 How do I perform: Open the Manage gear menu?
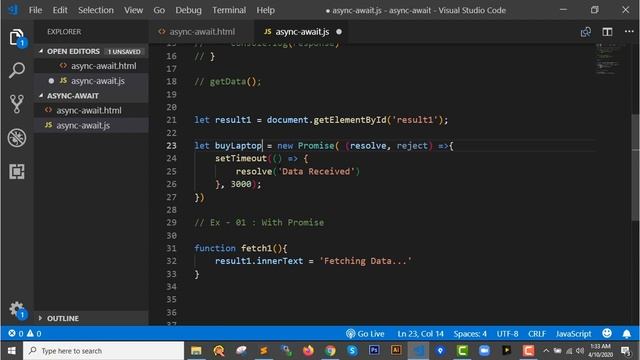click(17, 309)
